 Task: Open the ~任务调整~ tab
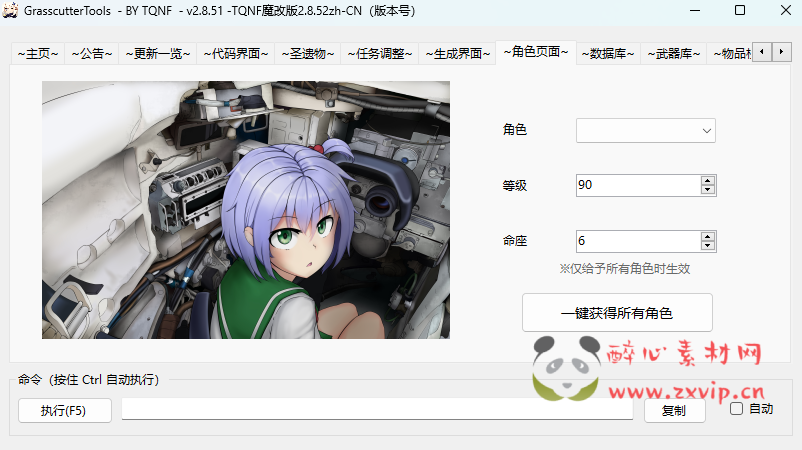380,54
